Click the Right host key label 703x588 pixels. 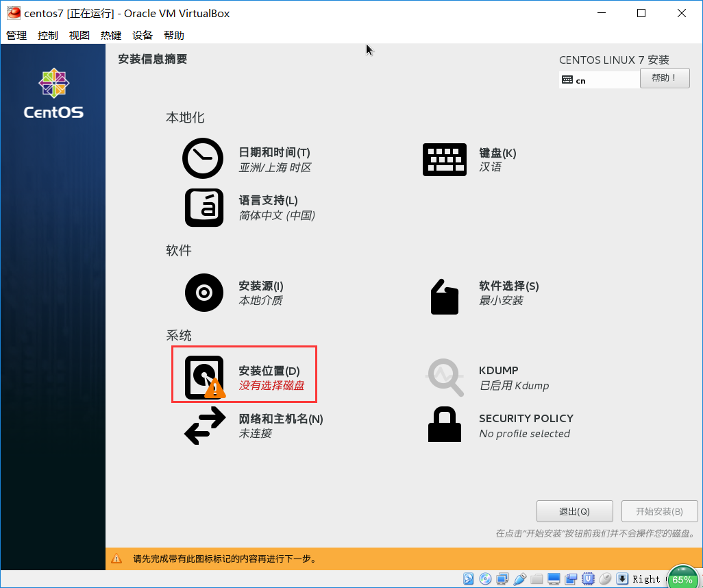pyautogui.click(x=646, y=579)
